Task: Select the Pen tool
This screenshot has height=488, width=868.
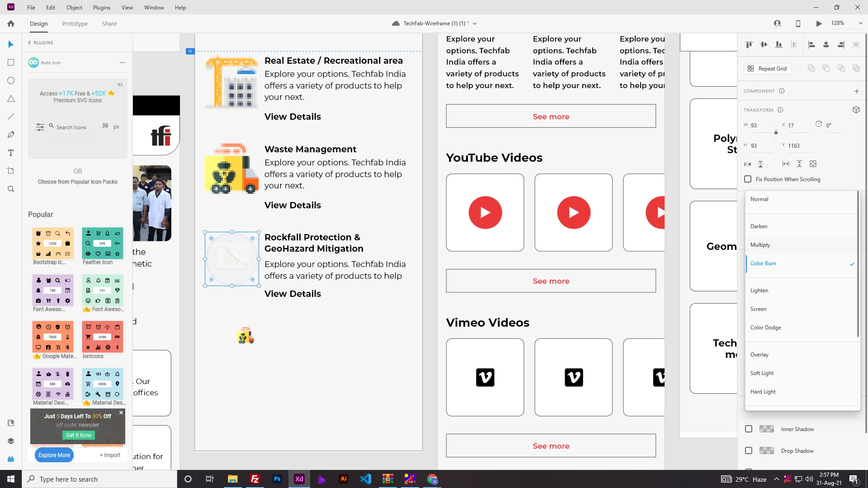Action: [x=11, y=135]
